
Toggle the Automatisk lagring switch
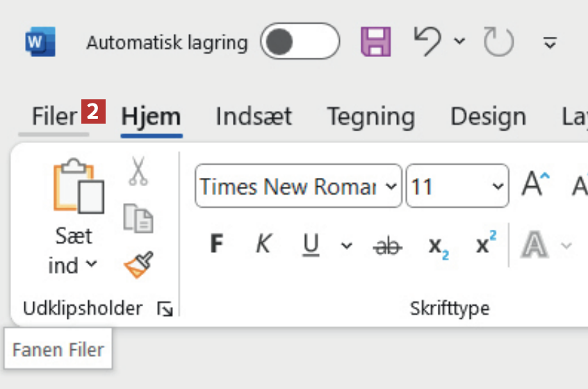(x=300, y=42)
